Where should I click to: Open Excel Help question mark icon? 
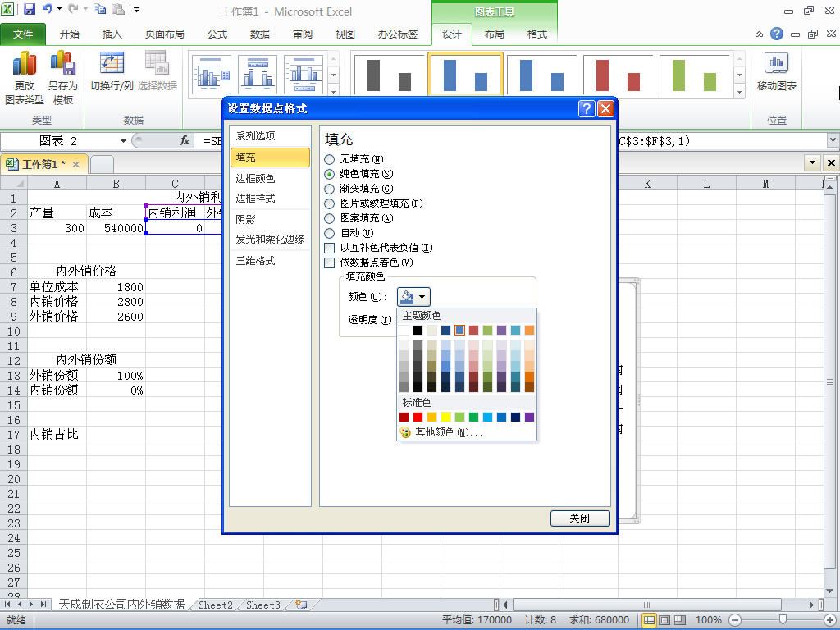pyautogui.click(x=776, y=34)
